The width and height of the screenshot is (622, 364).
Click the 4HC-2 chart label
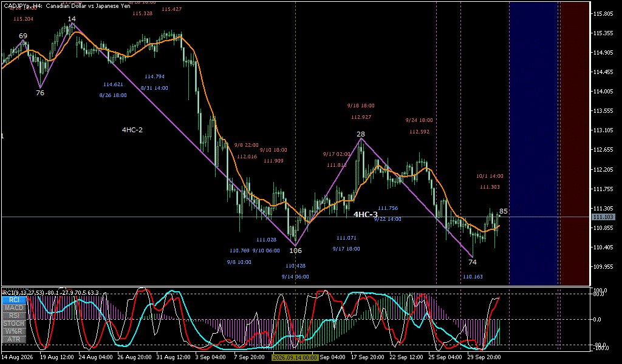click(132, 130)
